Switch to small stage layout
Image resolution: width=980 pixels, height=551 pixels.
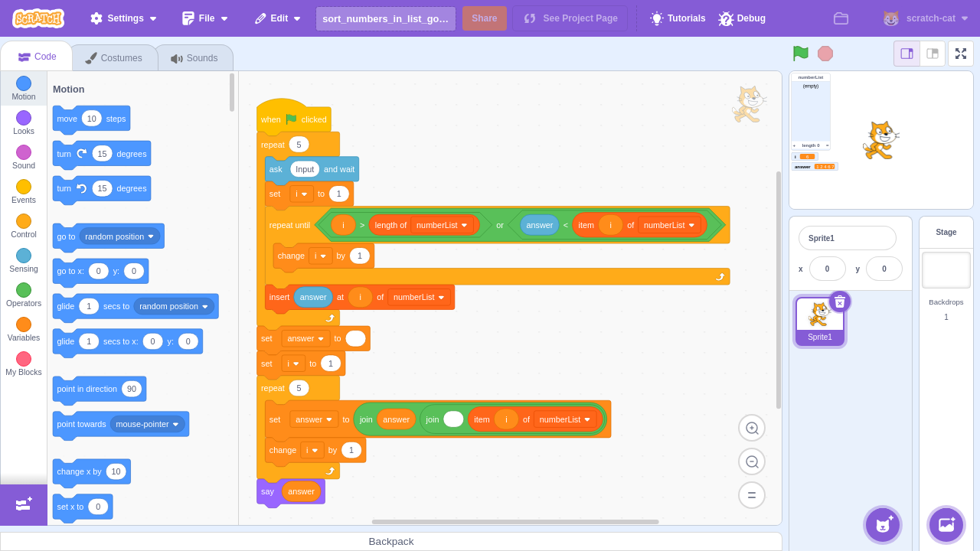click(x=907, y=54)
